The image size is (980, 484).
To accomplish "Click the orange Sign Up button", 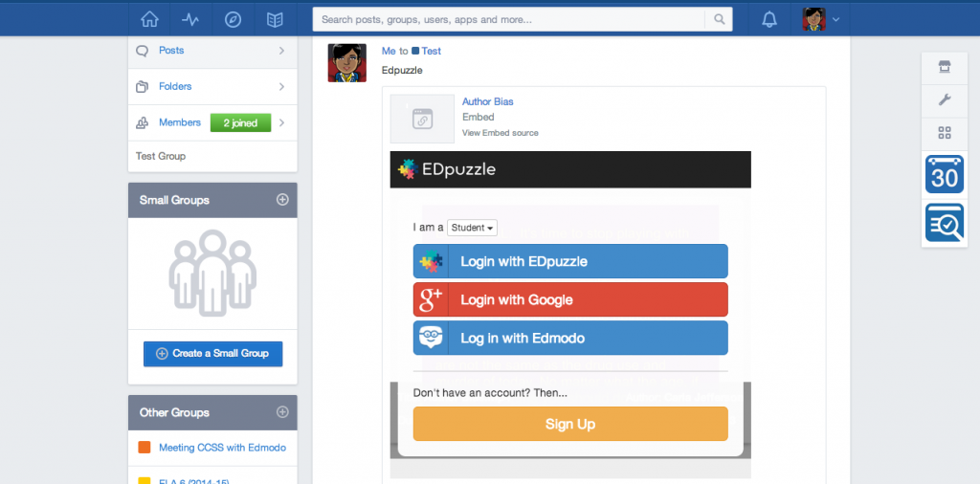I will pyautogui.click(x=570, y=424).
